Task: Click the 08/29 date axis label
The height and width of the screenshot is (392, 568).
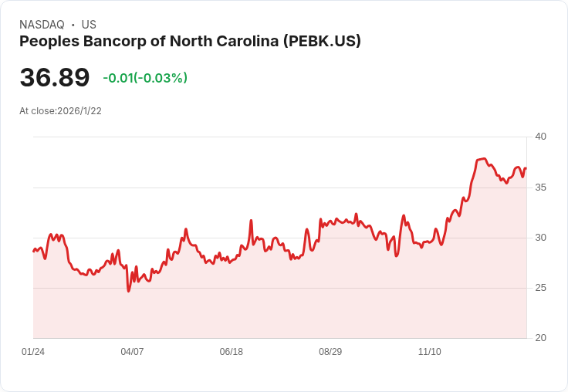Action: (330, 352)
